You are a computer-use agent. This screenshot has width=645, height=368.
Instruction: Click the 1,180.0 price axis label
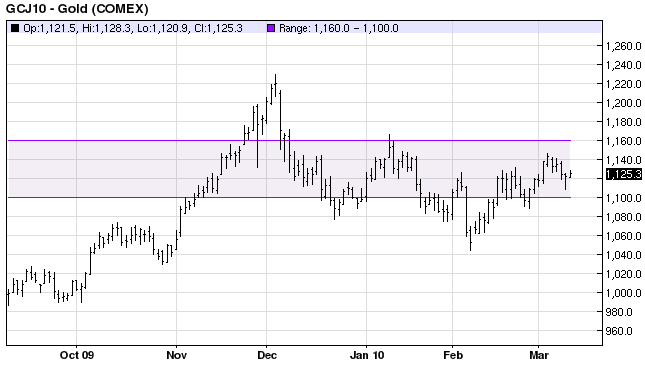[623, 122]
